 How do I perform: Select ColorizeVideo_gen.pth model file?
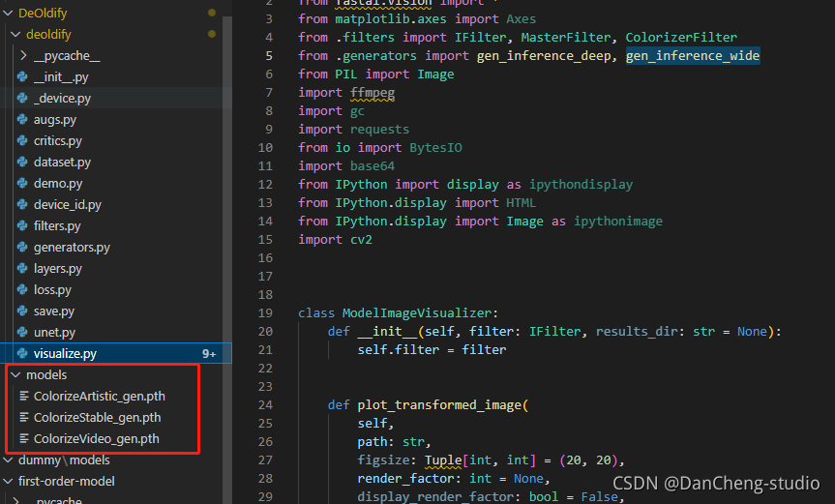point(97,439)
